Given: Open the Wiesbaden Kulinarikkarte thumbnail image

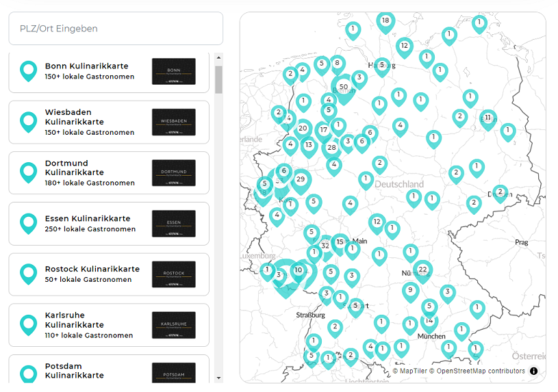Looking at the screenshot, I should 173,122.
